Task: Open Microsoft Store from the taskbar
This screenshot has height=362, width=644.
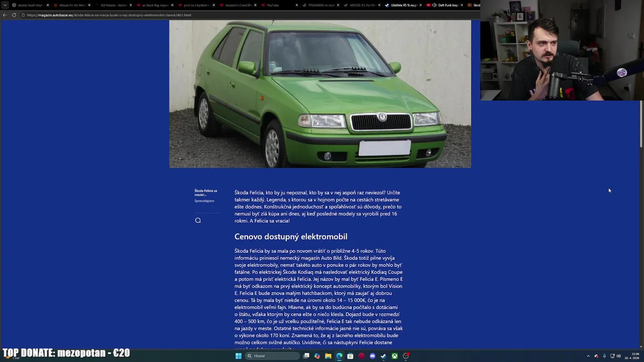Action: (350, 356)
